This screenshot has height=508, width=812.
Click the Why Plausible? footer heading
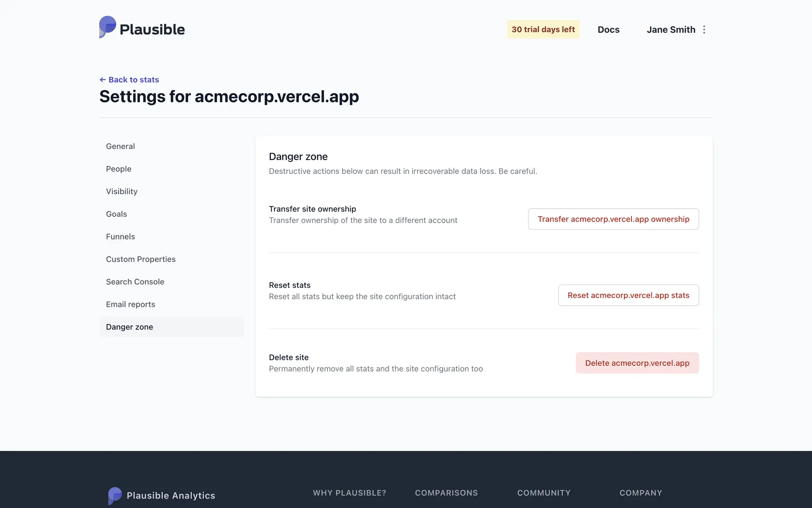pyautogui.click(x=349, y=493)
